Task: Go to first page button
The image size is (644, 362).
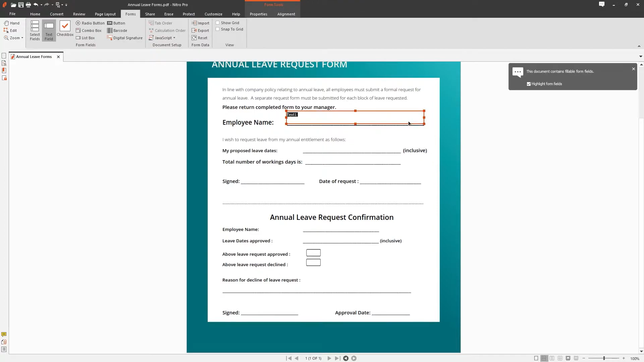Action: [289, 358]
